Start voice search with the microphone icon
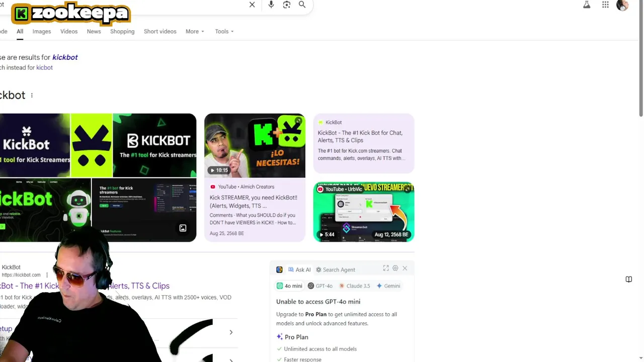 (271, 5)
